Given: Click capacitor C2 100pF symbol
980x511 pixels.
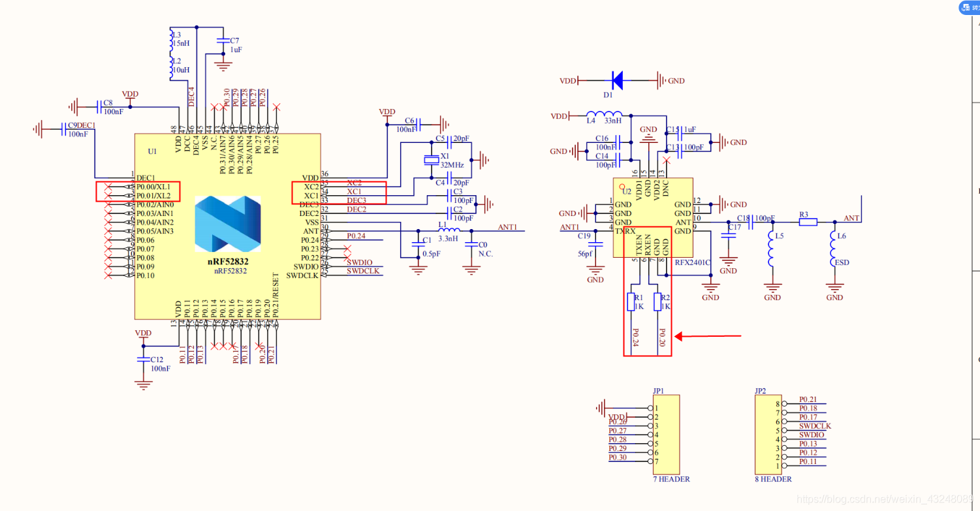Looking at the screenshot, I should point(450,212).
